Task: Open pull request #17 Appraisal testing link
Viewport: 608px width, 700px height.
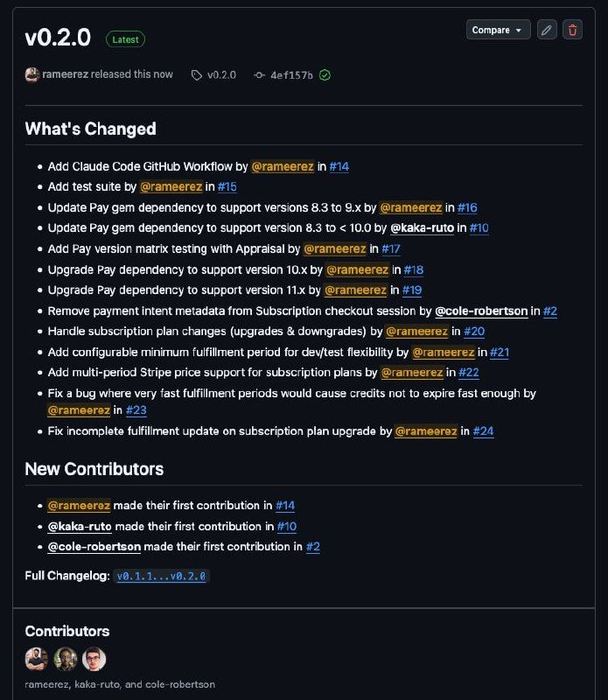Action: point(391,249)
